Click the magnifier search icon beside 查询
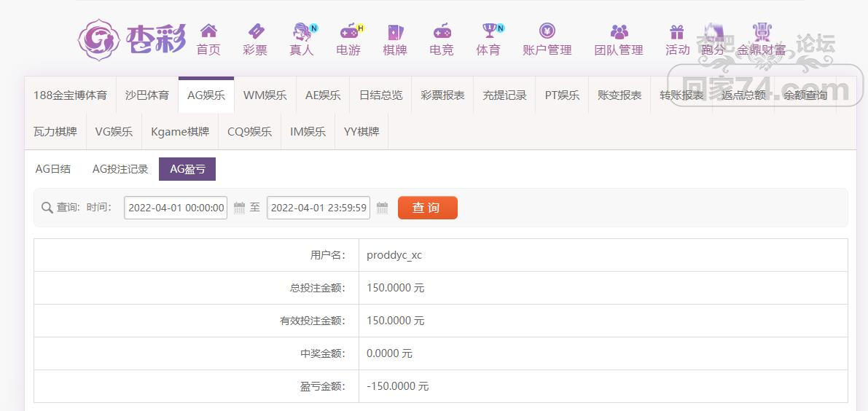Image resolution: width=868 pixels, height=411 pixels. 47,208
